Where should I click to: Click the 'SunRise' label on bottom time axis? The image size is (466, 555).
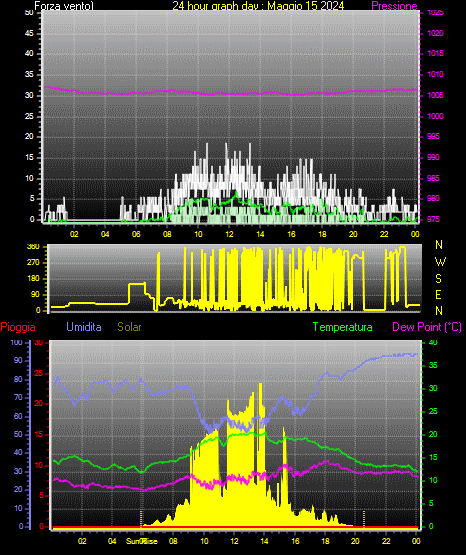[142, 541]
